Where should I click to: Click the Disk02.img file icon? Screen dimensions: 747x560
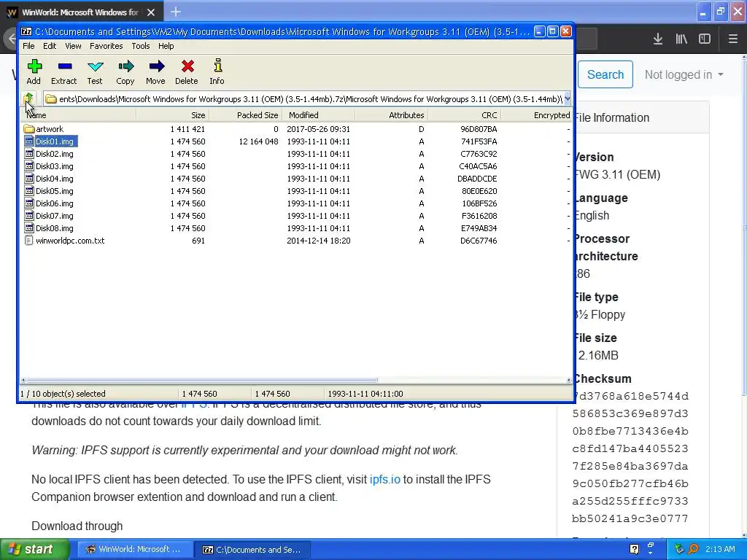29,154
